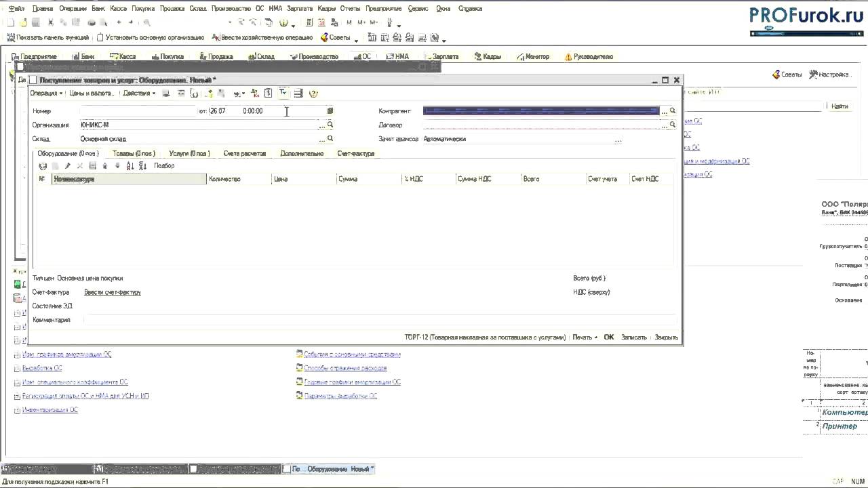Move the table row up with the up-arrow icon
The image size is (868, 488).
click(105, 166)
